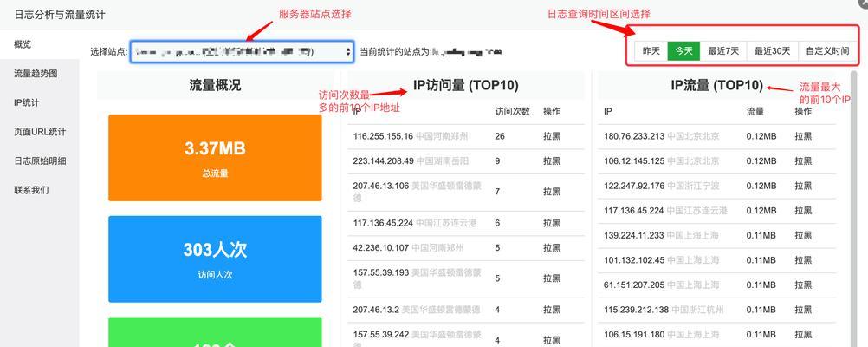868x347 pixels.
Task: Blacklist IP 115.239.212.138
Action: point(803,310)
